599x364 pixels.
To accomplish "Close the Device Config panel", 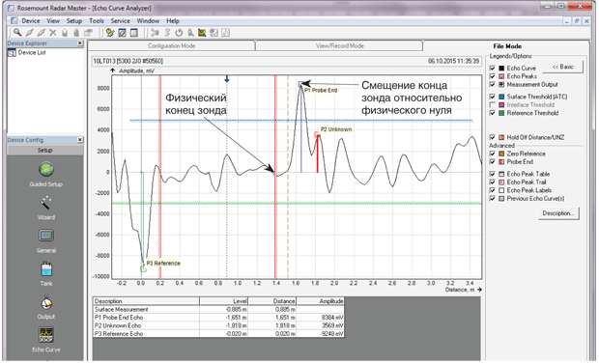I will (x=80, y=140).
